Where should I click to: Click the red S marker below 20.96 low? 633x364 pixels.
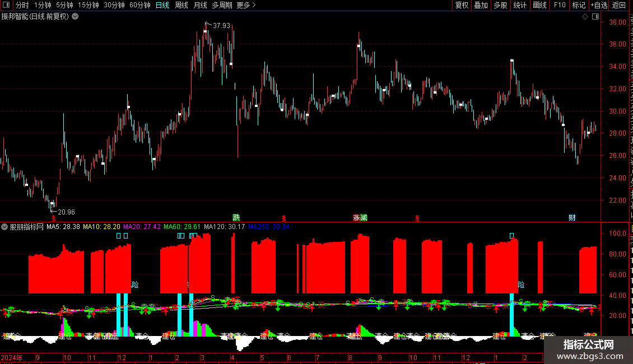[x=54, y=218]
